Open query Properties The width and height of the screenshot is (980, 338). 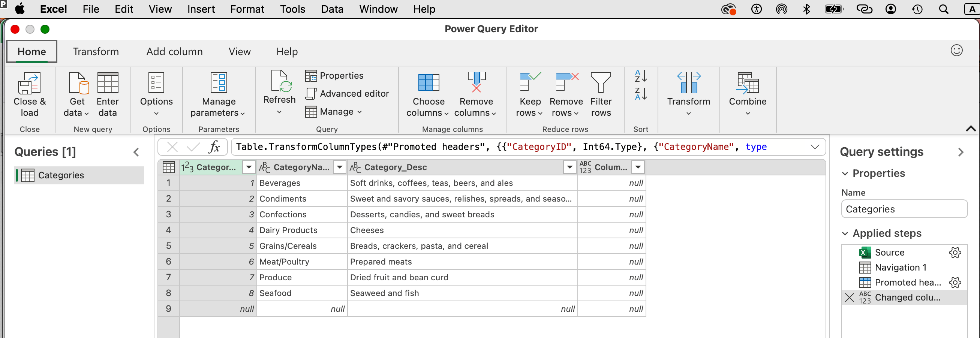(334, 75)
